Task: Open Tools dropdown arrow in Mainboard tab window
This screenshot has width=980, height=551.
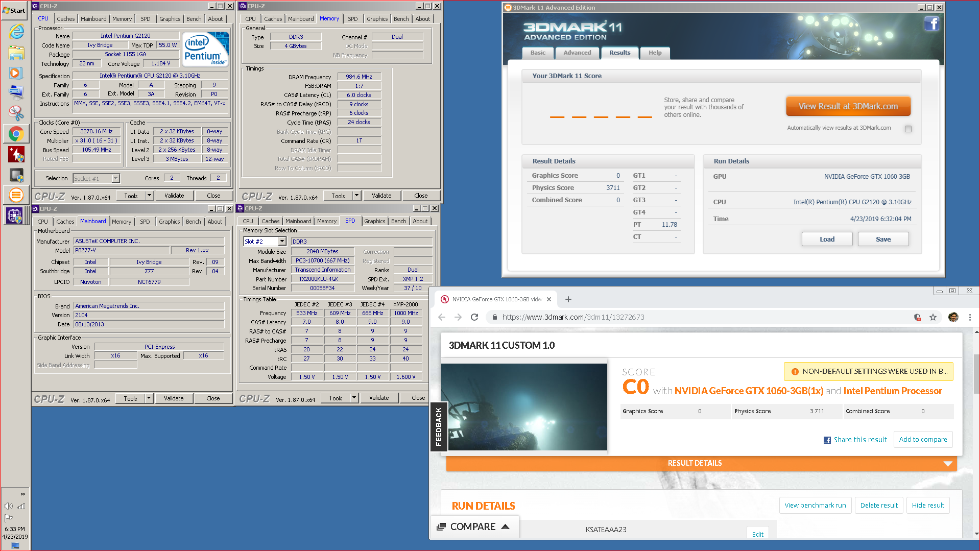Action: tap(149, 398)
